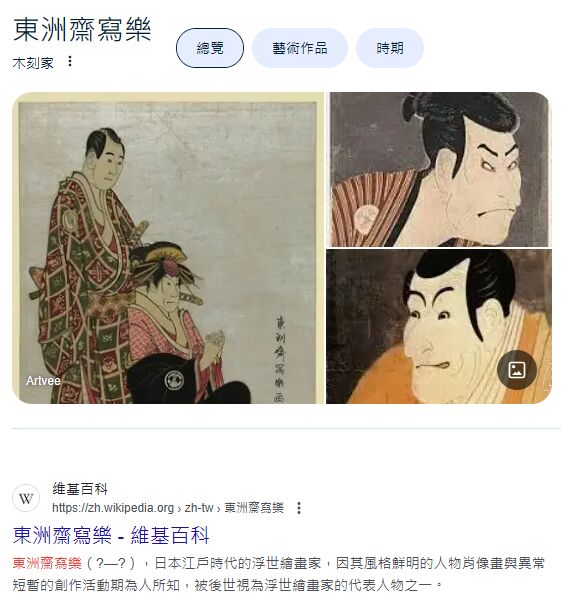Viewport: 561px width, 606px height.
Task: Open the orange-robed actor portrait thumbnail
Action: [439, 327]
